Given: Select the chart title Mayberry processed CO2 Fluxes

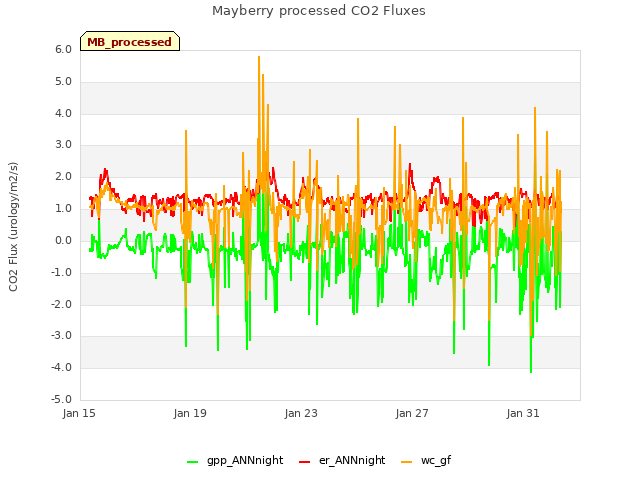Looking at the screenshot, I should [319, 11].
